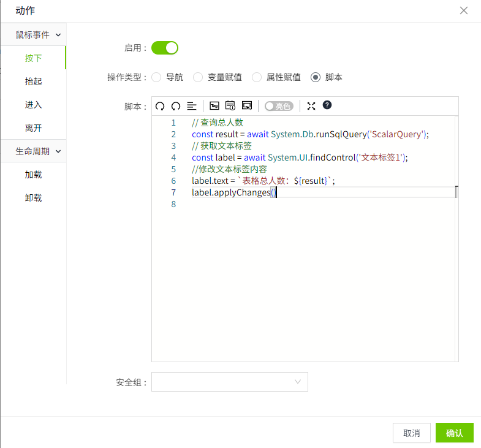Select the 加载 lifecycle item

[34, 175]
